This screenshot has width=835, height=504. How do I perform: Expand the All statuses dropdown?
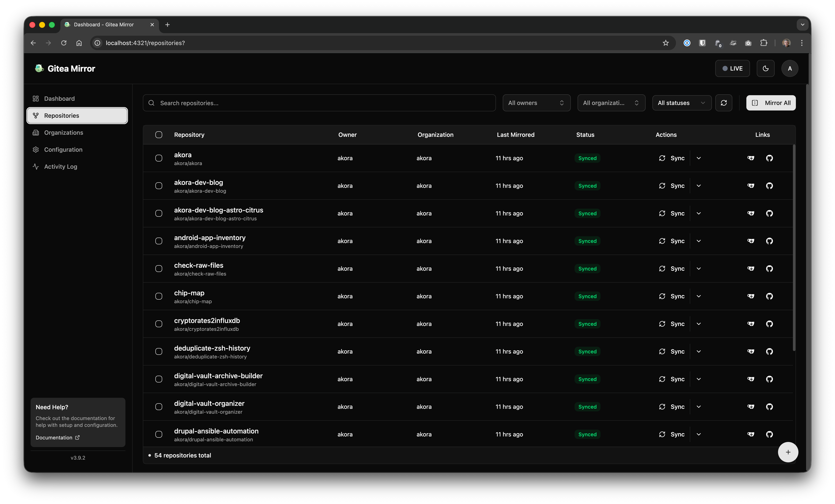681,103
